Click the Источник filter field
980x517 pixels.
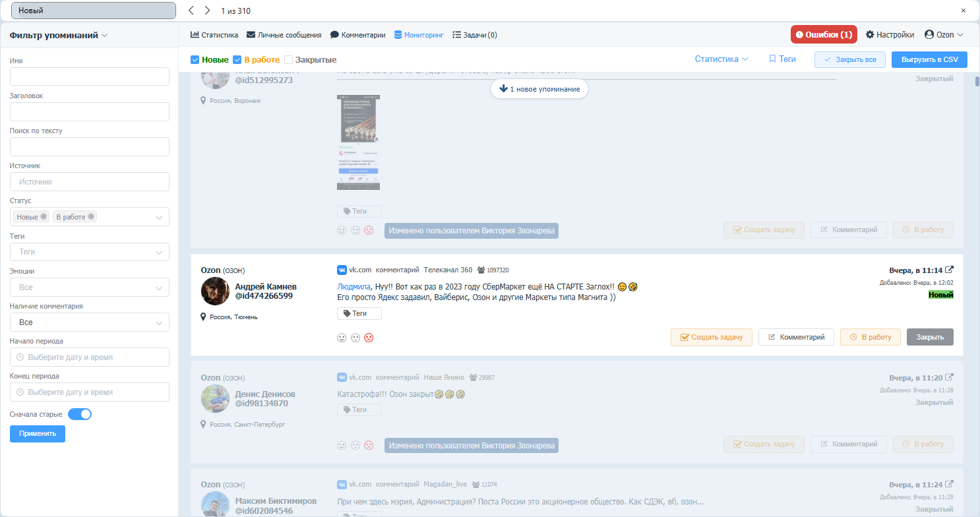[90, 181]
